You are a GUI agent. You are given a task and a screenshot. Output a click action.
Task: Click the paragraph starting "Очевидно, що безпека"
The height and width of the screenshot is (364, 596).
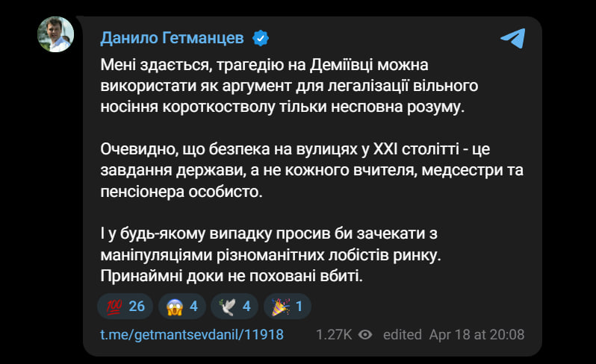[311, 171]
